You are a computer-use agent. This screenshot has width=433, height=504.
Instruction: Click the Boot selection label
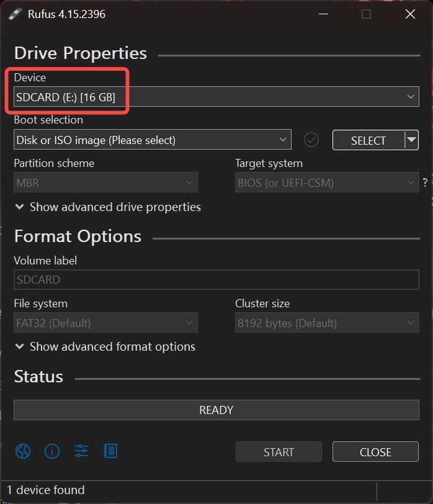pyautogui.click(x=48, y=120)
